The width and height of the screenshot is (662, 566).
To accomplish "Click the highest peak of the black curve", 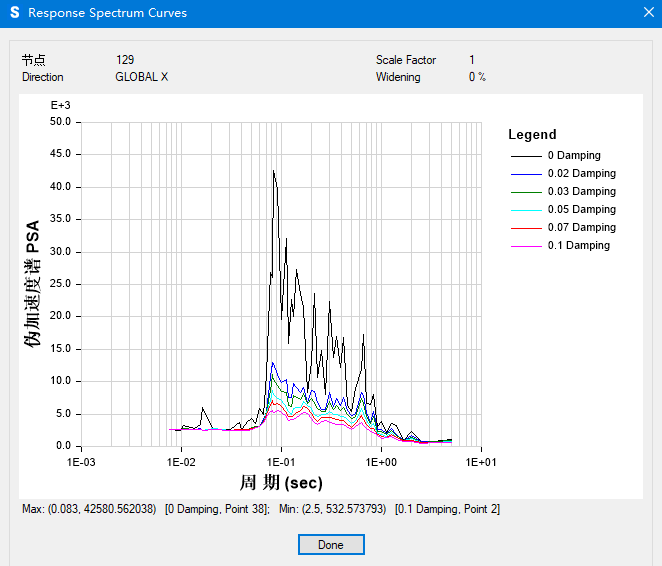I will point(274,171).
